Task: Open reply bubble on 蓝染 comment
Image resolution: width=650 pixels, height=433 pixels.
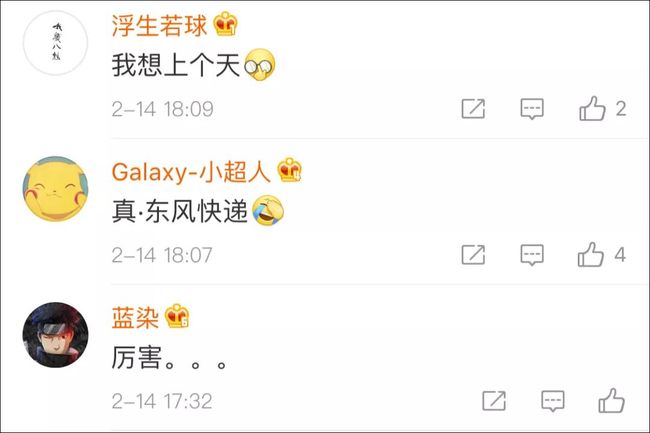Action: click(x=553, y=401)
